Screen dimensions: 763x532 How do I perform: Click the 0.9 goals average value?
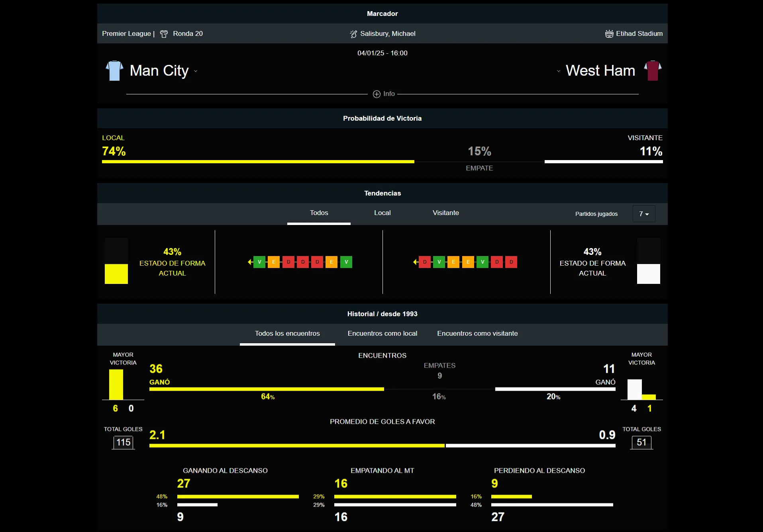(x=607, y=435)
